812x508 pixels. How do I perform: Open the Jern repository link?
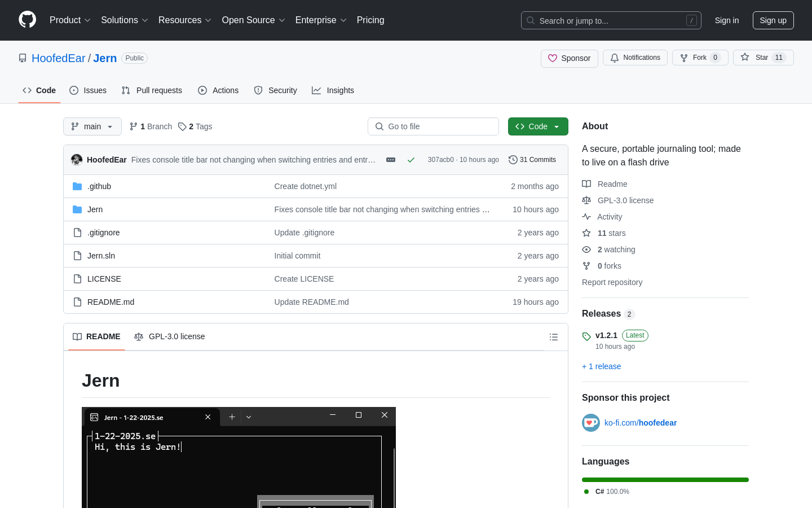click(x=105, y=58)
